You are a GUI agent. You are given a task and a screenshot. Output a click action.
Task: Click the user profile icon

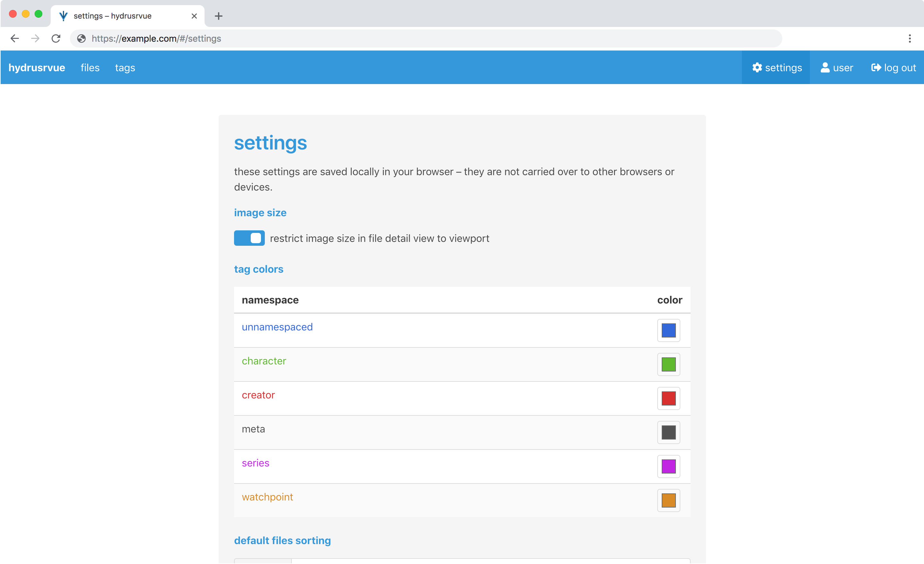point(825,68)
